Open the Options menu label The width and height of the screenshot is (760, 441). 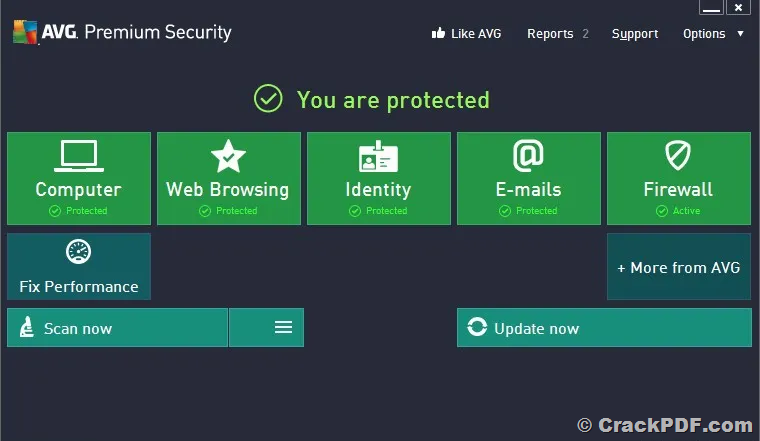coord(704,34)
